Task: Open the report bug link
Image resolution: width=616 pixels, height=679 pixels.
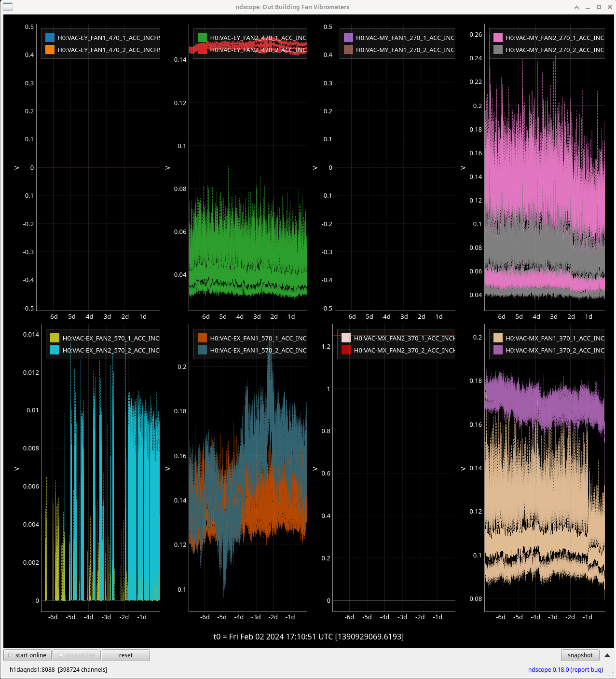Action: (x=587, y=669)
